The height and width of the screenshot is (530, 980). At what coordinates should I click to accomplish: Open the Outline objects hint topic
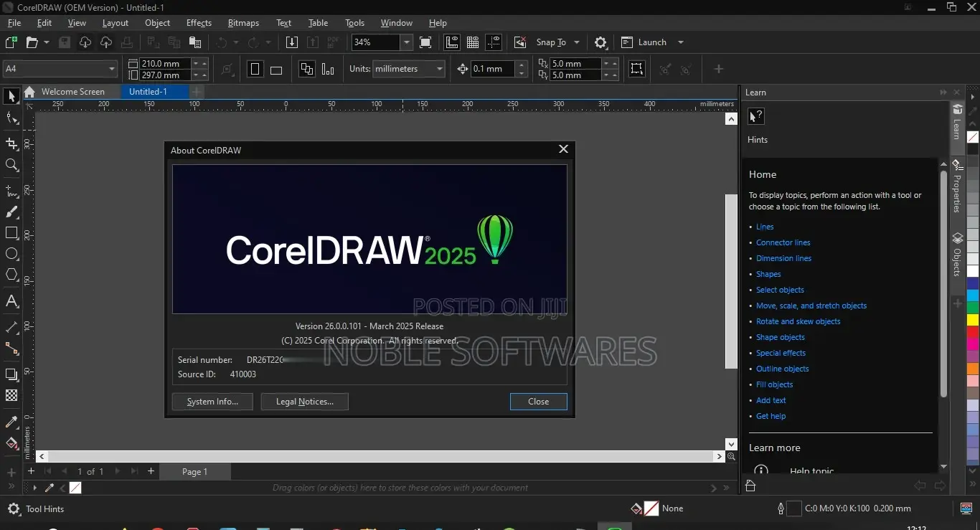(782, 369)
